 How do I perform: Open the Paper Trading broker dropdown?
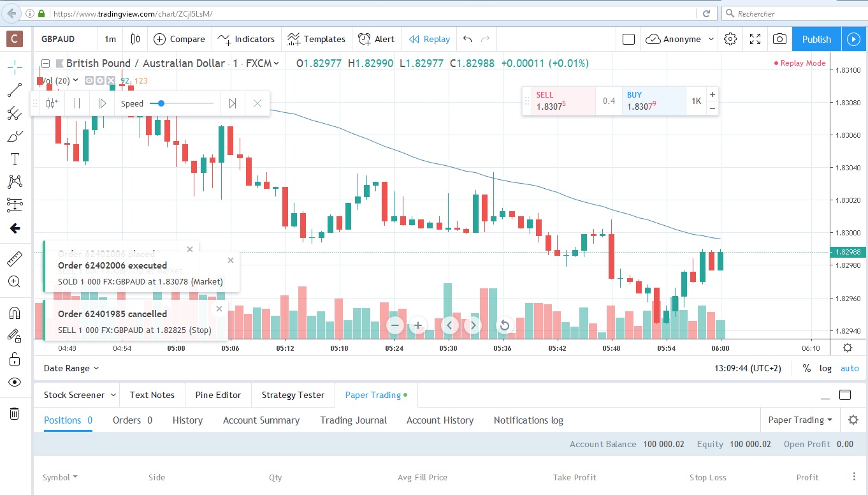click(800, 420)
